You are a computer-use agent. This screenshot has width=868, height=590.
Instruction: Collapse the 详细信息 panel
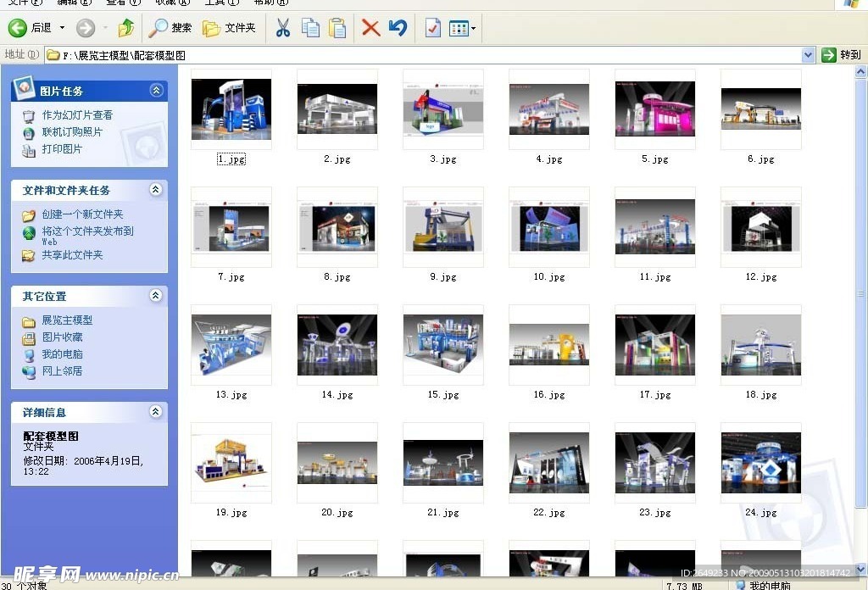tap(156, 412)
